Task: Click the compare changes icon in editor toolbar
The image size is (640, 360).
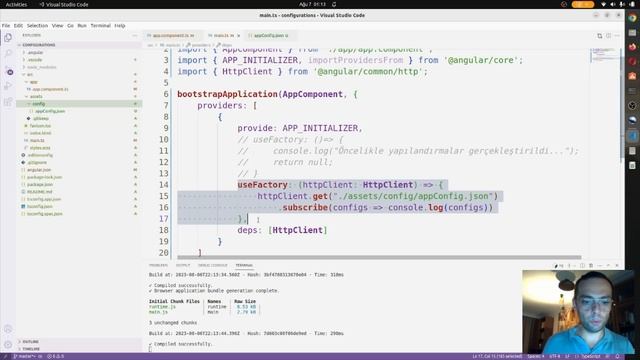Action: point(600,36)
